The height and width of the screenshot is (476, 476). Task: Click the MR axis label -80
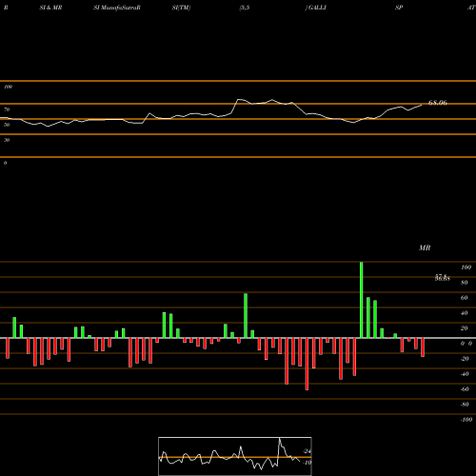[465, 405]
